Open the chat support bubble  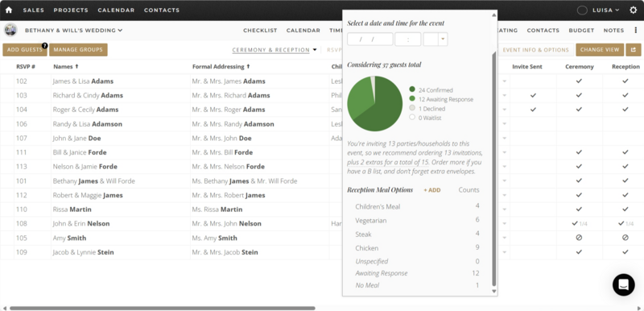pos(623,284)
